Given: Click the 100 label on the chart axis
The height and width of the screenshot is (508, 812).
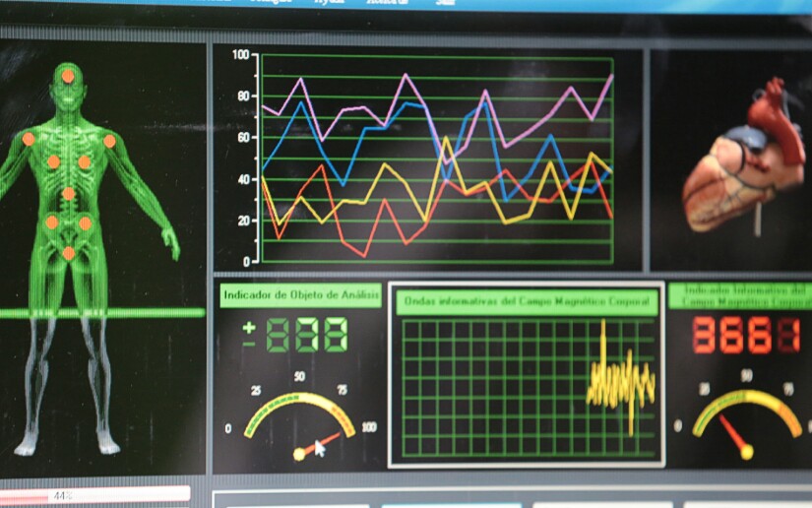Looking at the screenshot, I should click(241, 54).
